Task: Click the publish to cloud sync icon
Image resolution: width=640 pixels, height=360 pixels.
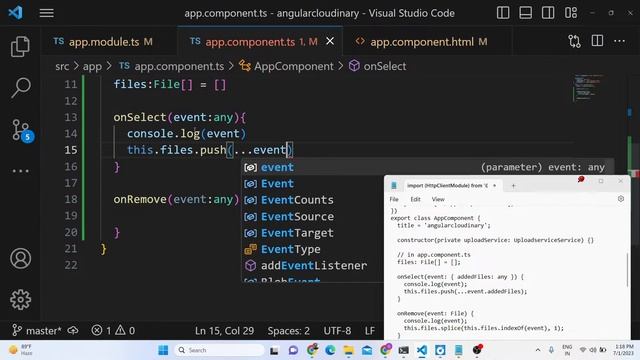Action: pos(73,330)
